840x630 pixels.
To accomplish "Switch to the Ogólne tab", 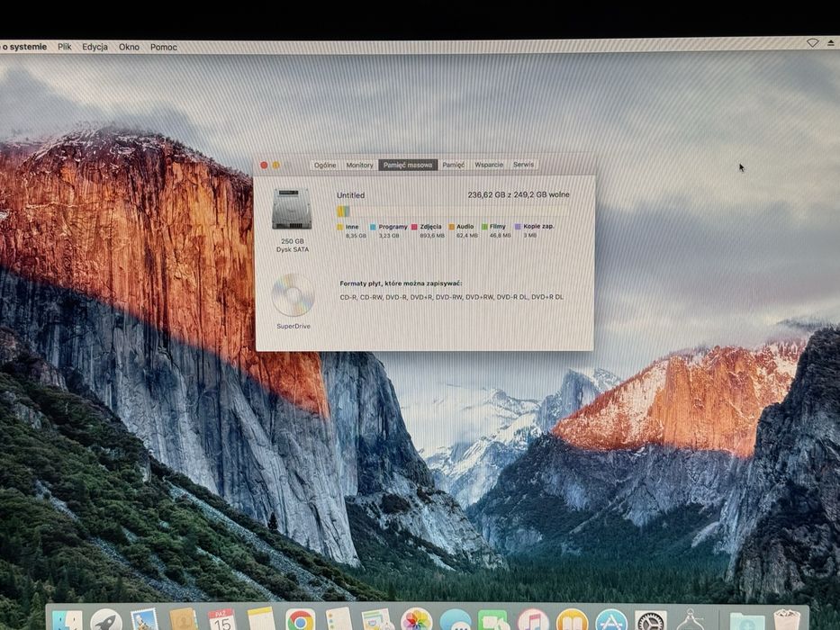I will coord(325,165).
